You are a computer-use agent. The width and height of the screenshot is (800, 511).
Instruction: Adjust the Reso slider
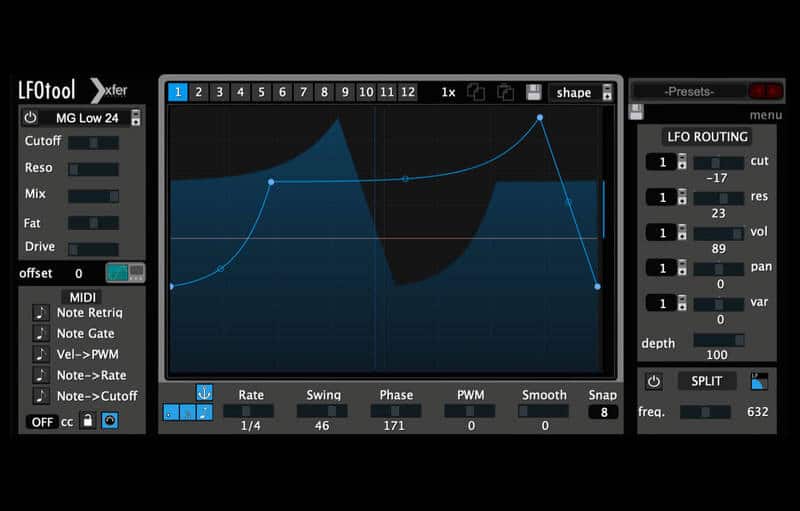(93, 169)
